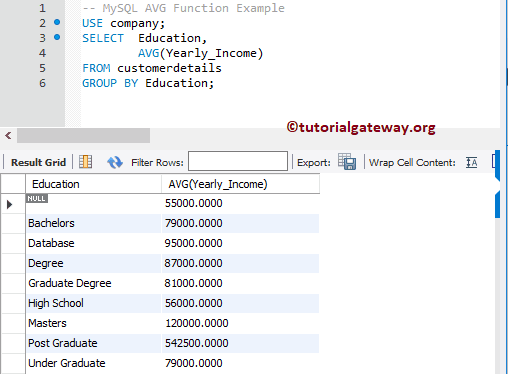Select the Result Grid label

[x=38, y=162]
